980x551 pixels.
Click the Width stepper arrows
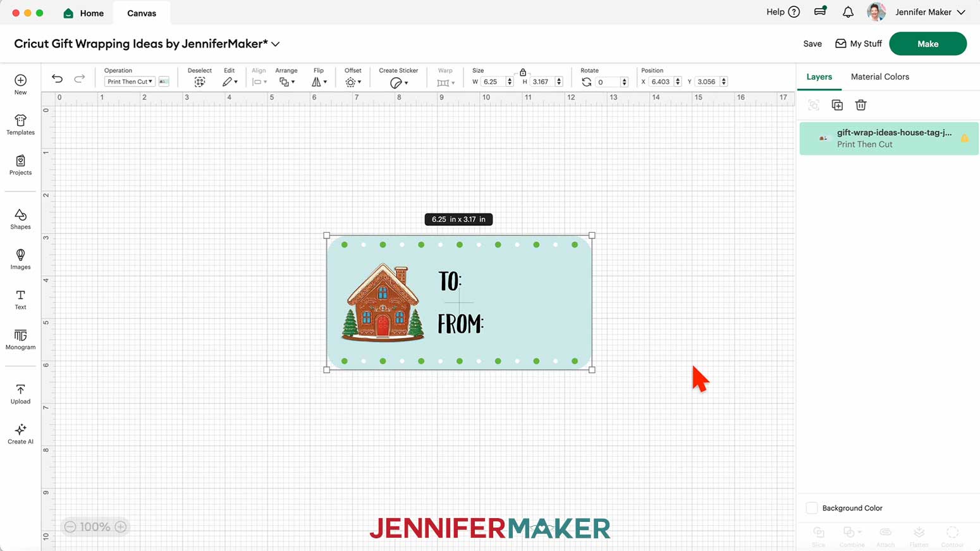coord(510,82)
